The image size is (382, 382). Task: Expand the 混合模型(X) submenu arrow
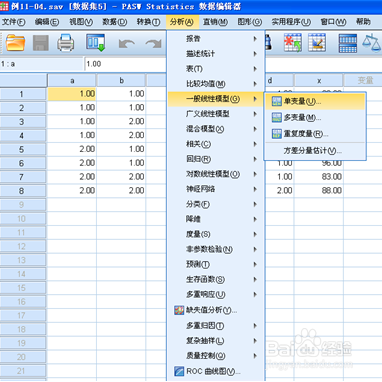pyautogui.click(x=255, y=129)
